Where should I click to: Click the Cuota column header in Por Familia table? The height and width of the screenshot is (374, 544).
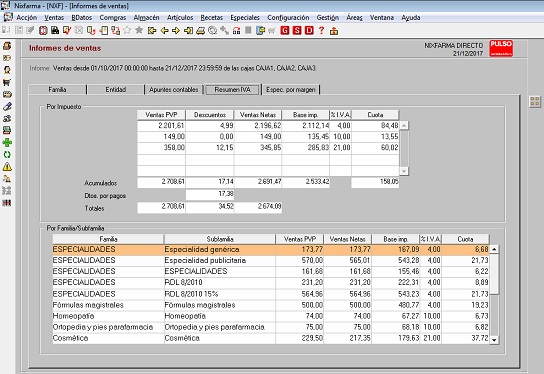click(x=465, y=239)
